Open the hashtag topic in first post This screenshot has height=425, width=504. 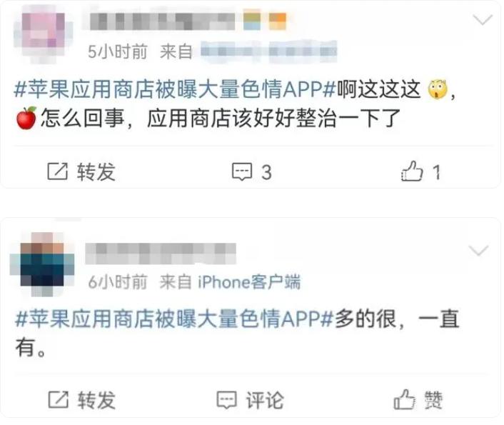pyautogui.click(x=175, y=89)
